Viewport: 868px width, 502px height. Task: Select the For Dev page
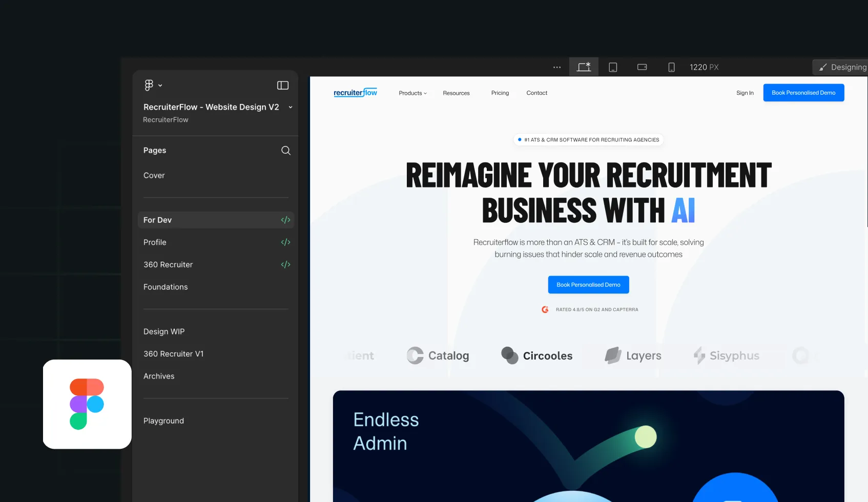tap(216, 220)
